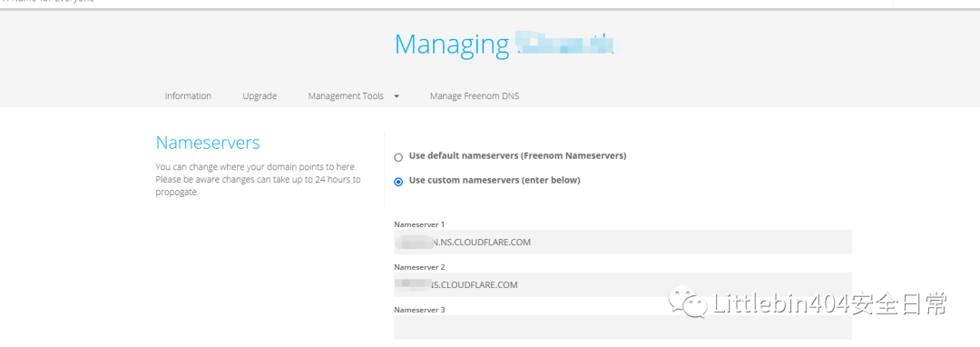This screenshot has width=980, height=347.
Task: Select Use custom nameservers radio button
Action: pos(398,182)
